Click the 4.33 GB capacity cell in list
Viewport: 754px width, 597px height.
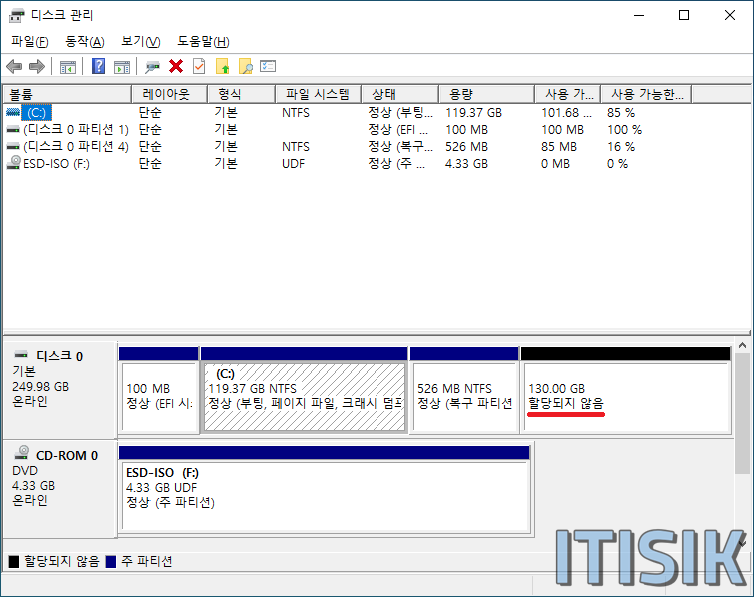[466, 164]
